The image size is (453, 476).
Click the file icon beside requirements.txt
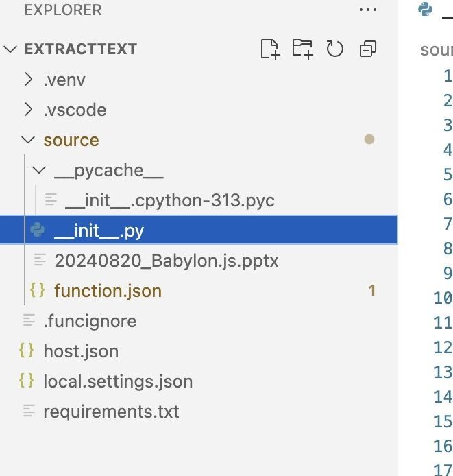[x=29, y=411]
